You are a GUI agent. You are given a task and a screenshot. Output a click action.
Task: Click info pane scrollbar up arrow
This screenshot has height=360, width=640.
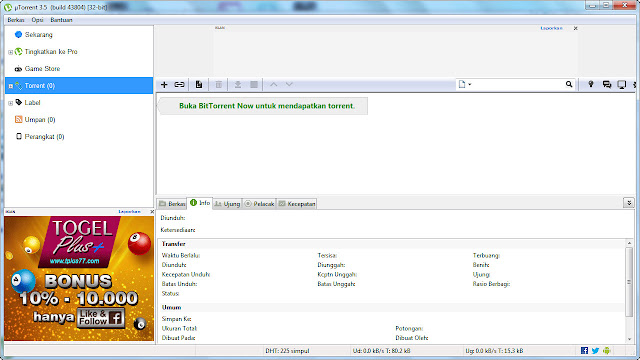pyautogui.click(x=629, y=243)
